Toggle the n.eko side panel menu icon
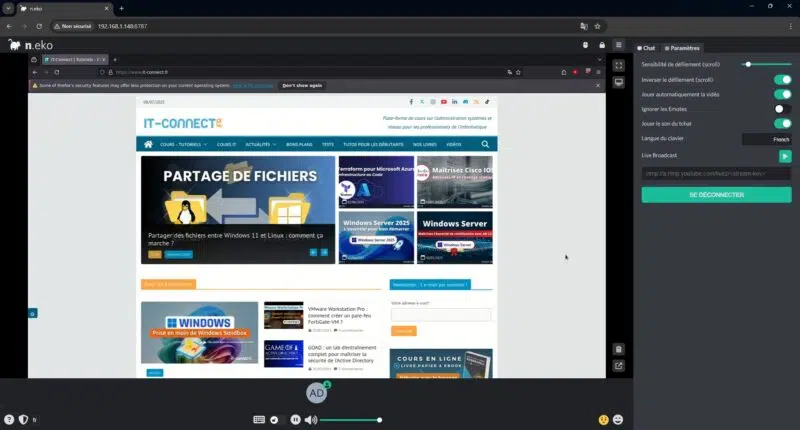The image size is (800, 430). (x=619, y=45)
